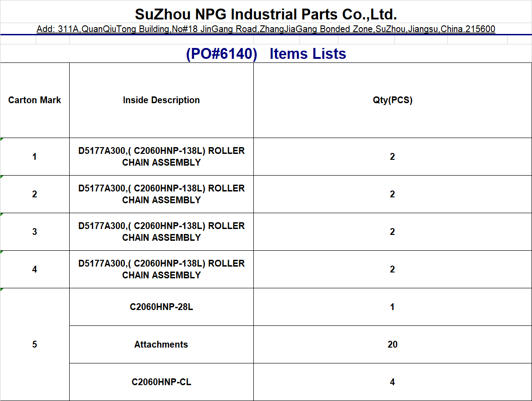Screen dimensions: 532x401
Task: Click the quantity cell showing 20
Action: click(392, 344)
